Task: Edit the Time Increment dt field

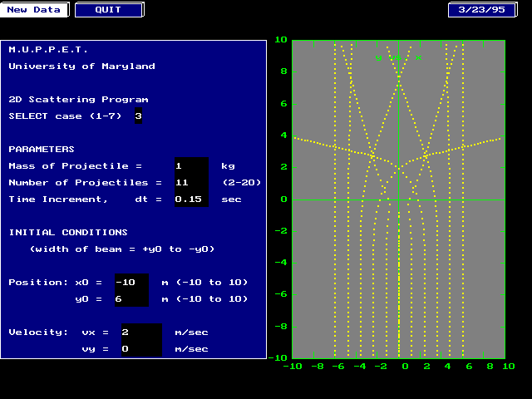Action: (x=191, y=199)
